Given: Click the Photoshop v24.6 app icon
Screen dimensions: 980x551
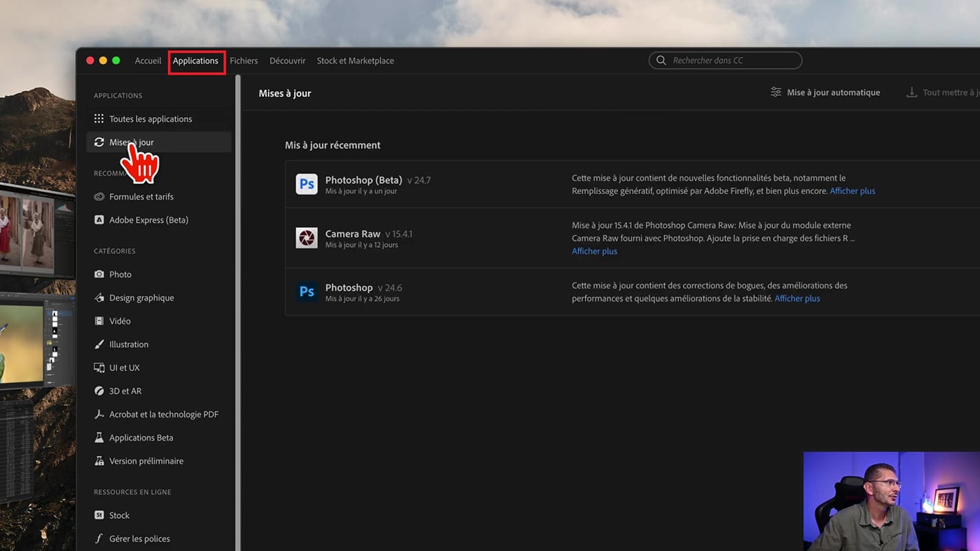Looking at the screenshot, I should tap(307, 291).
